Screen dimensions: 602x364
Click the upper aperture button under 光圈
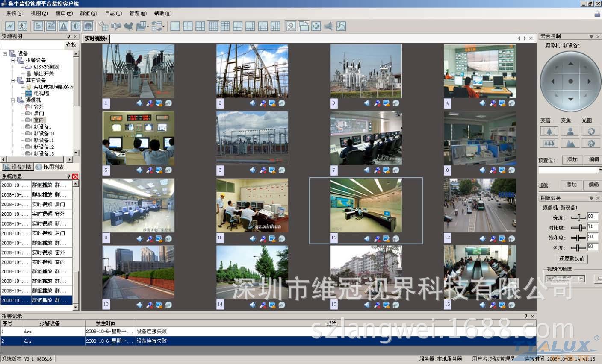point(591,131)
